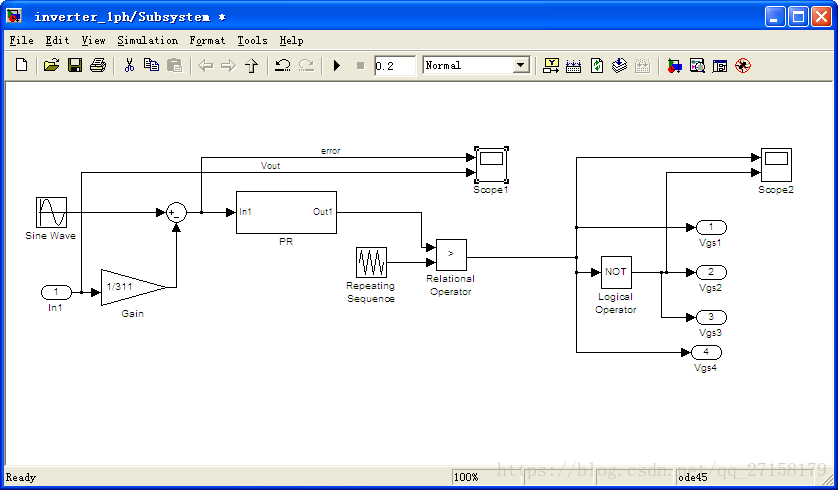Print the model with printer icon

(98, 66)
